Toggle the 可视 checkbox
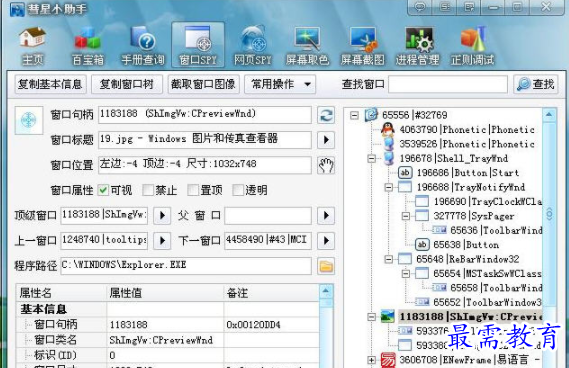The image size is (569, 368). (x=103, y=190)
